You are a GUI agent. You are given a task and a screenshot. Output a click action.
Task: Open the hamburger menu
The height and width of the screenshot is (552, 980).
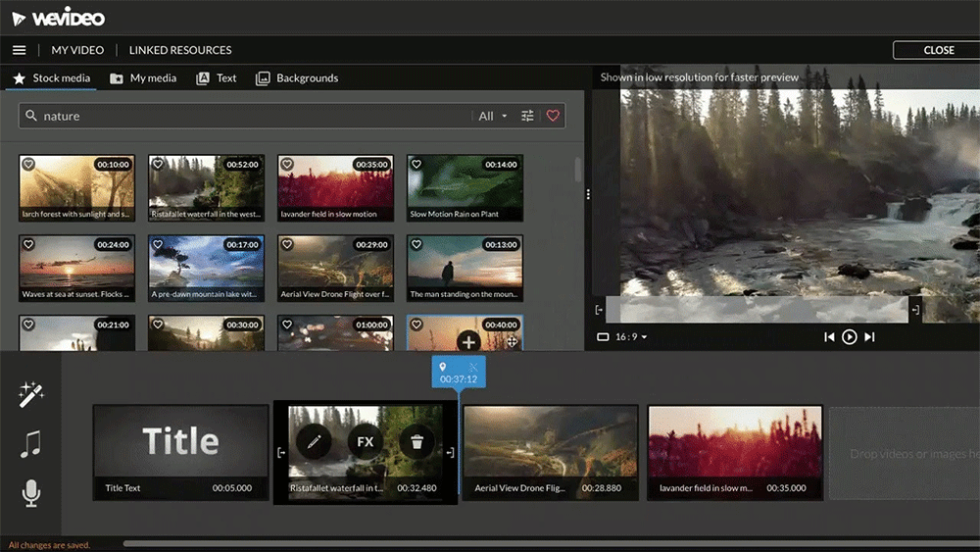click(19, 50)
